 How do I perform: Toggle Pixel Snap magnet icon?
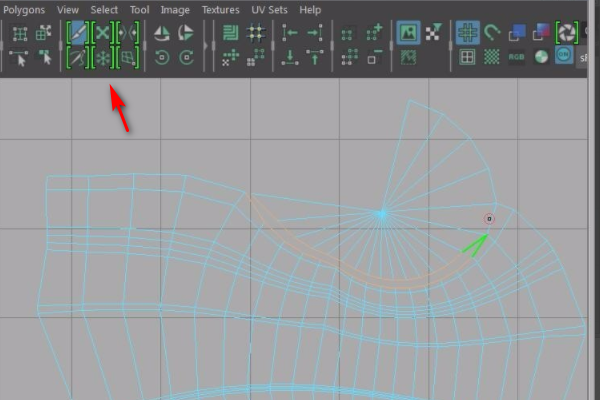(x=492, y=33)
